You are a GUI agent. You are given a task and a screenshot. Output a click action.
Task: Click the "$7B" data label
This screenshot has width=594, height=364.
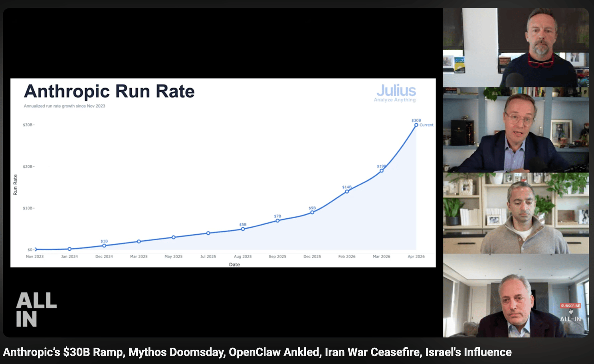click(277, 216)
